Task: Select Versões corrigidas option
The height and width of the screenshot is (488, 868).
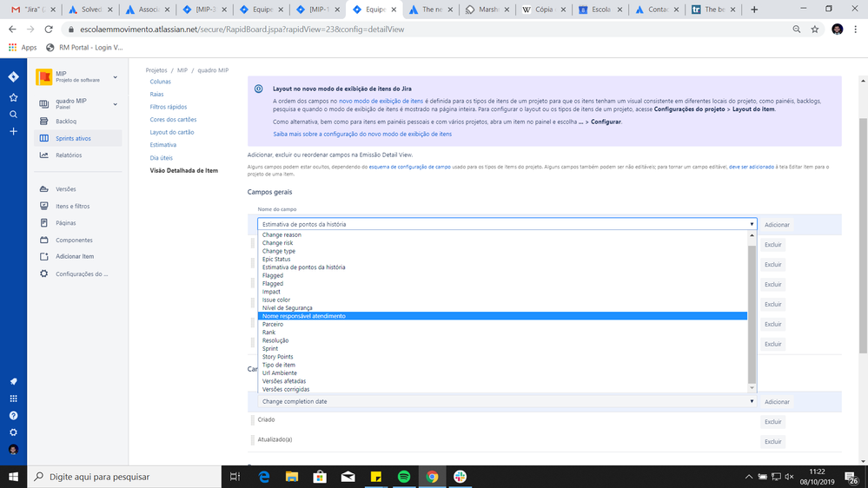Action: pyautogui.click(x=503, y=390)
